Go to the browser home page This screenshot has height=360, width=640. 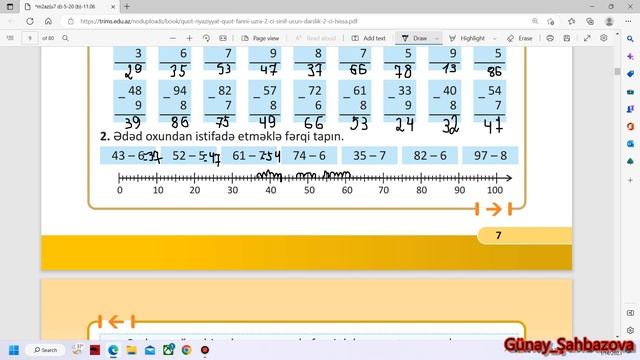[48, 21]
